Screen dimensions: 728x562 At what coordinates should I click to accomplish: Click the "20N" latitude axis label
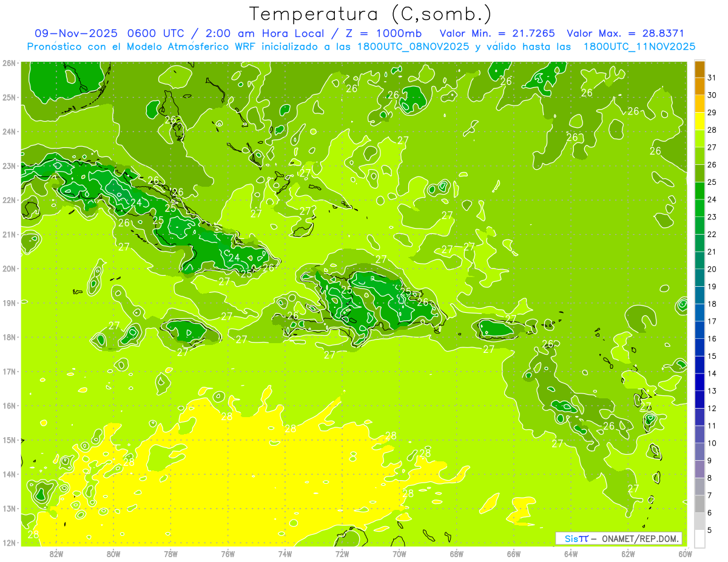click(8, 269)
